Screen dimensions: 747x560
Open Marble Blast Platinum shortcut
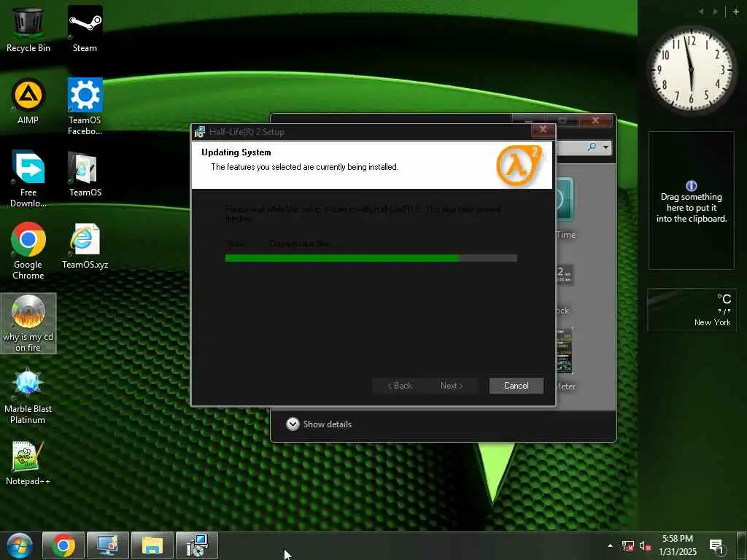[x=28, y=395]
